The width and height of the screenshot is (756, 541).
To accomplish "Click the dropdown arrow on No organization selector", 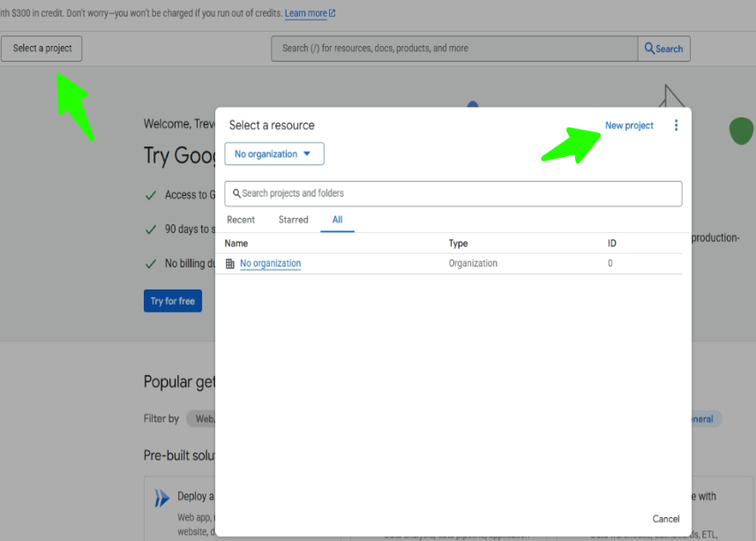I will click(307, 154).
